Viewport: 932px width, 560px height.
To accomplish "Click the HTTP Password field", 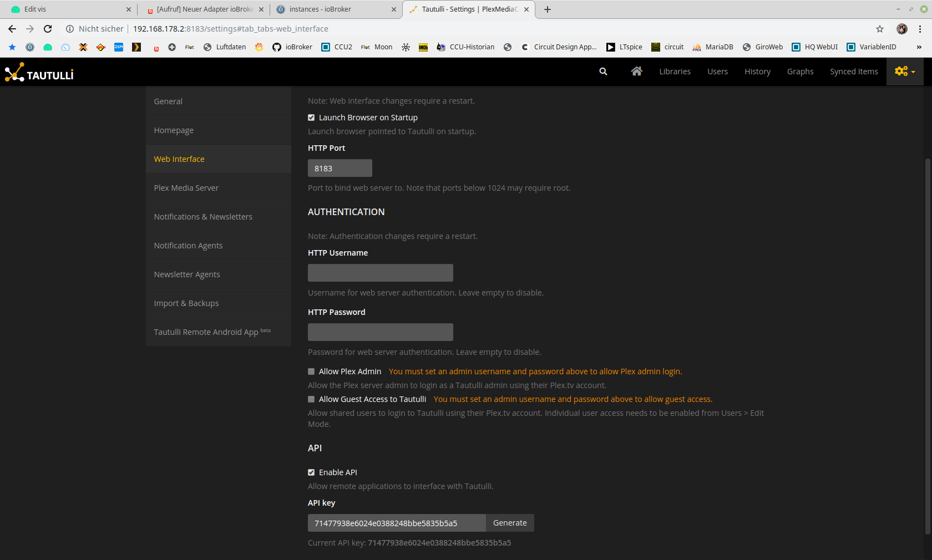I will (x=381, y=332).
